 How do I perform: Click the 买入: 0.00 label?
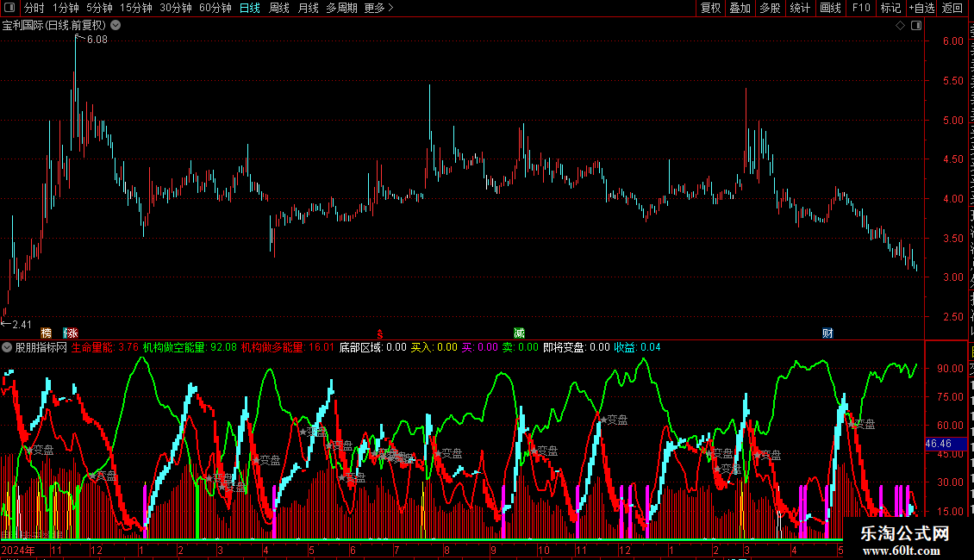[x=434, y=348]
